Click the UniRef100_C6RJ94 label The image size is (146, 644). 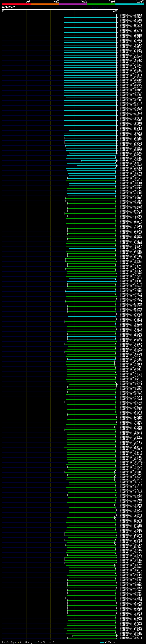pyautogui.click(x=131, y=173)
